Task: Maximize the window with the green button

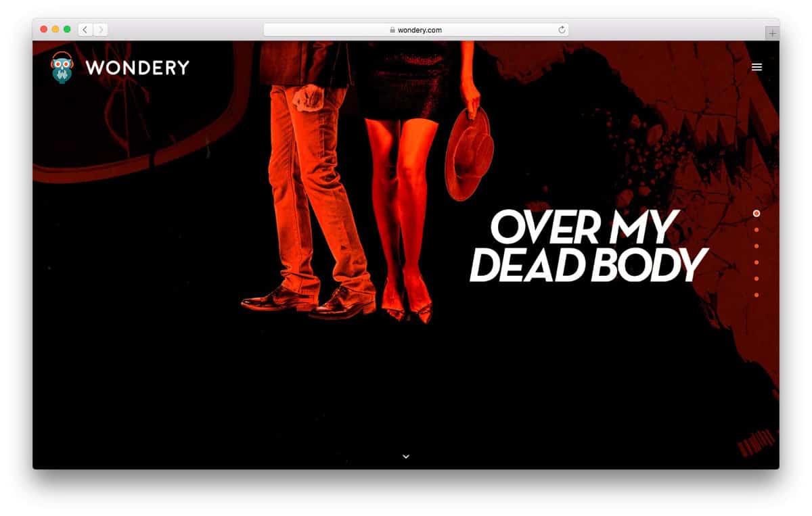Action: [67, 29]
